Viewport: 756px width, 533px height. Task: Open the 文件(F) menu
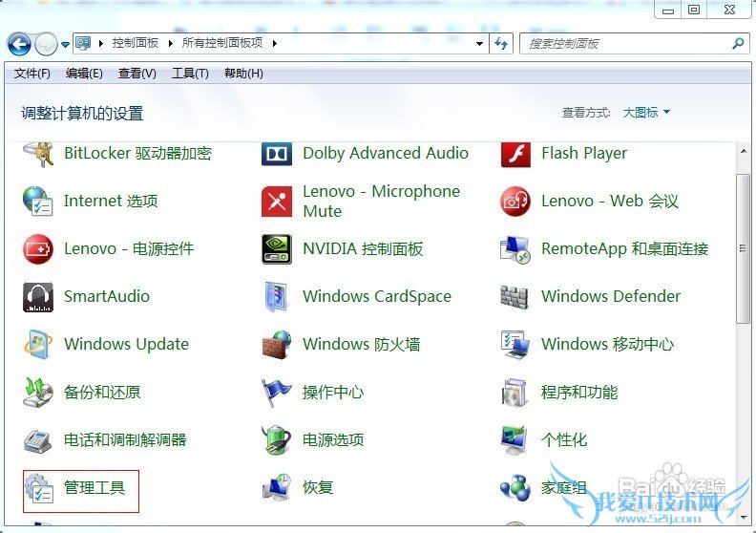click(x=32, y=74)
